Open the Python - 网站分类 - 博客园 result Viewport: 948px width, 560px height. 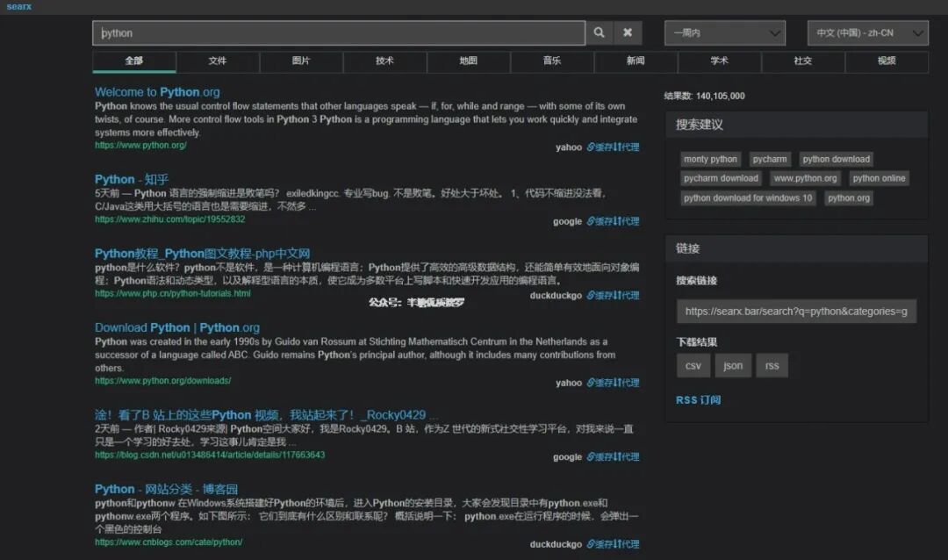166,489
